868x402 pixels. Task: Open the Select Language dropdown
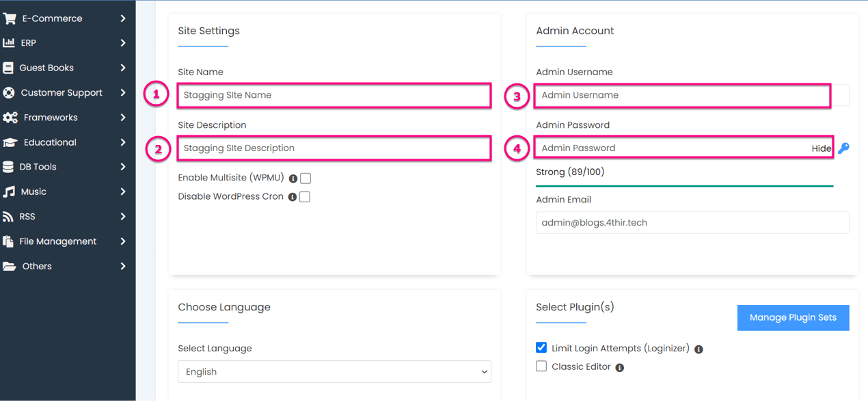tap(334, 372)
